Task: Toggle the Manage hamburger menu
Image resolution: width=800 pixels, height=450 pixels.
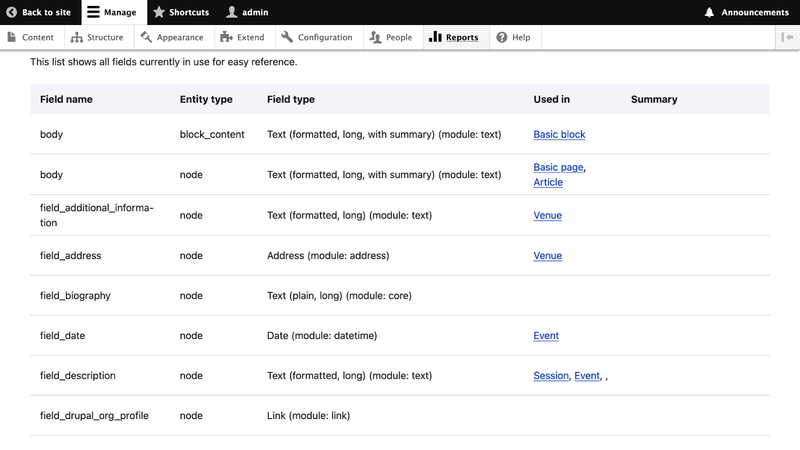Action: tap(93, 12)
